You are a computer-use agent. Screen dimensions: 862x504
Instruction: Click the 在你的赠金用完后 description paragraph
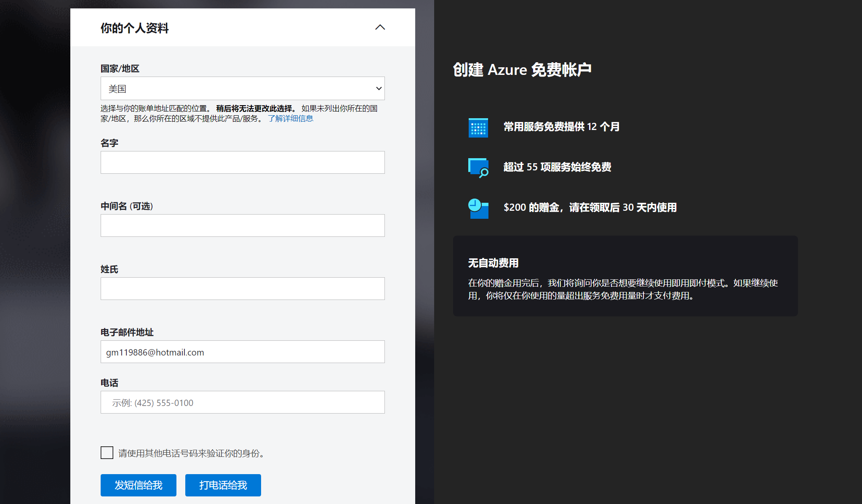623,289
